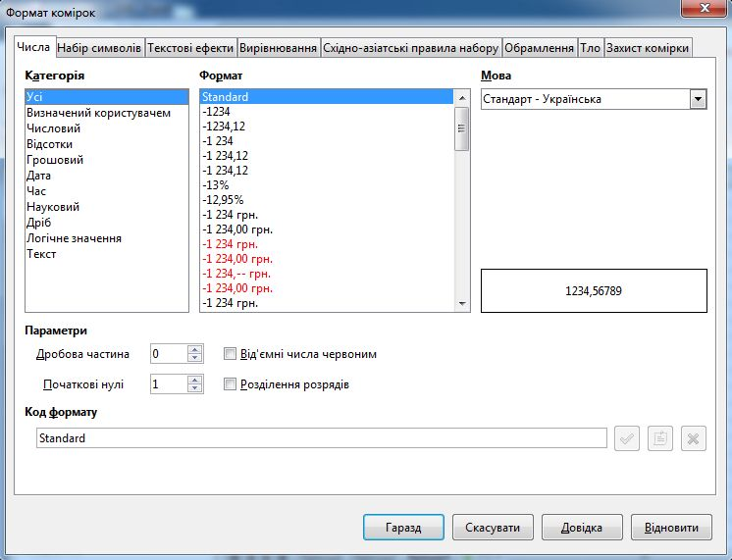Viewport: 732px width, 560px height.
Task: Toggle Розділення розрядів checkbox
Action: [x=231, y=384]
